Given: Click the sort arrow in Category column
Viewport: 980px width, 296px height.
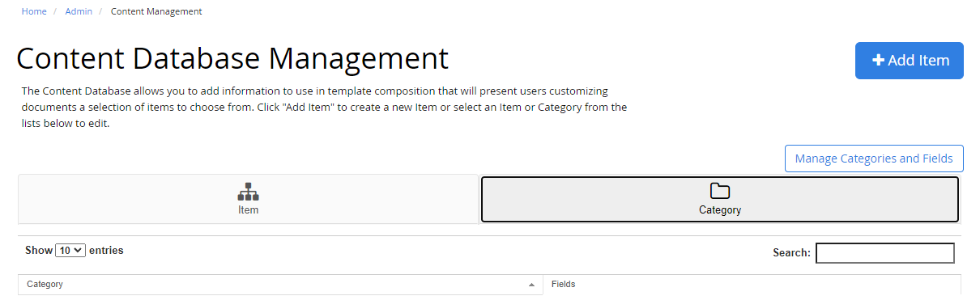Looking at the screenshot, I should [x=531, y=285].
